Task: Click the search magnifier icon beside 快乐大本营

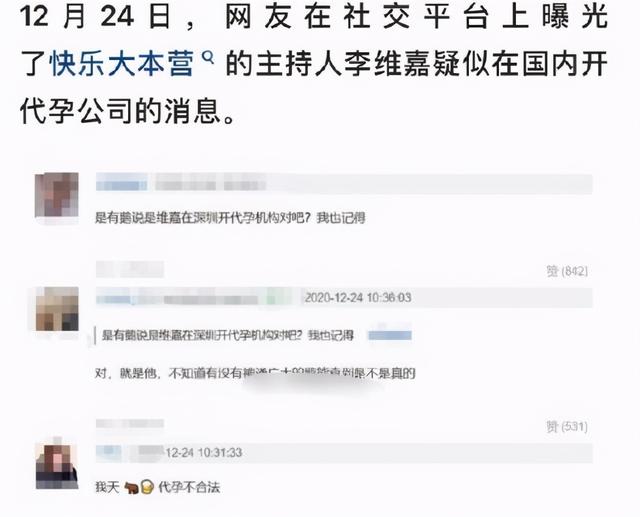Action: (x=208, y=57)
